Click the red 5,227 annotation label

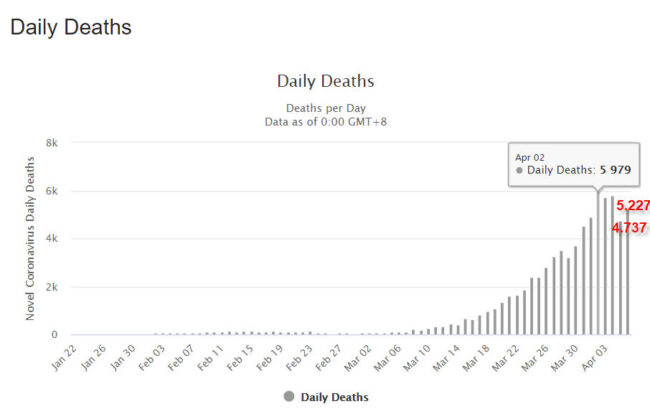pyautogui.click(x=633, y=205)
